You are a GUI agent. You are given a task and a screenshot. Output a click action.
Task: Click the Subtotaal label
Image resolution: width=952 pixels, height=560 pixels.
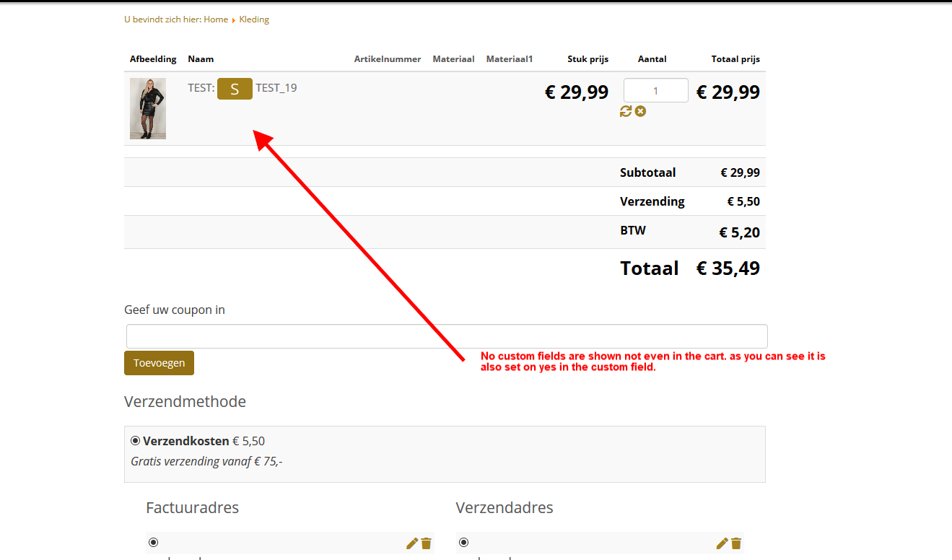648,172
